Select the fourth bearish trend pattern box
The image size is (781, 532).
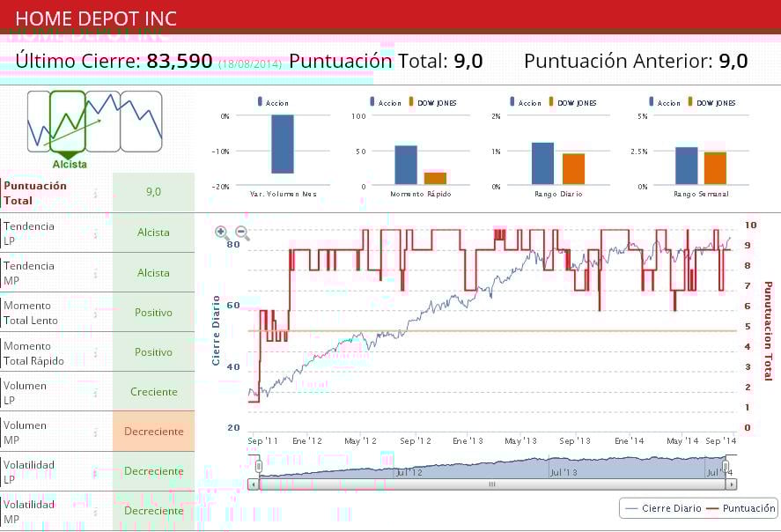coord(141,121)
